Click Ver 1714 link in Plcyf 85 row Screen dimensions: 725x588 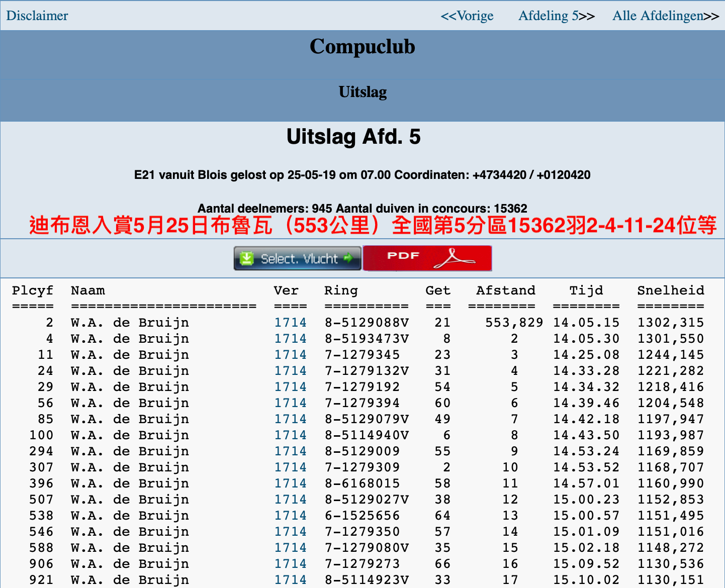[x=291, y=419]
